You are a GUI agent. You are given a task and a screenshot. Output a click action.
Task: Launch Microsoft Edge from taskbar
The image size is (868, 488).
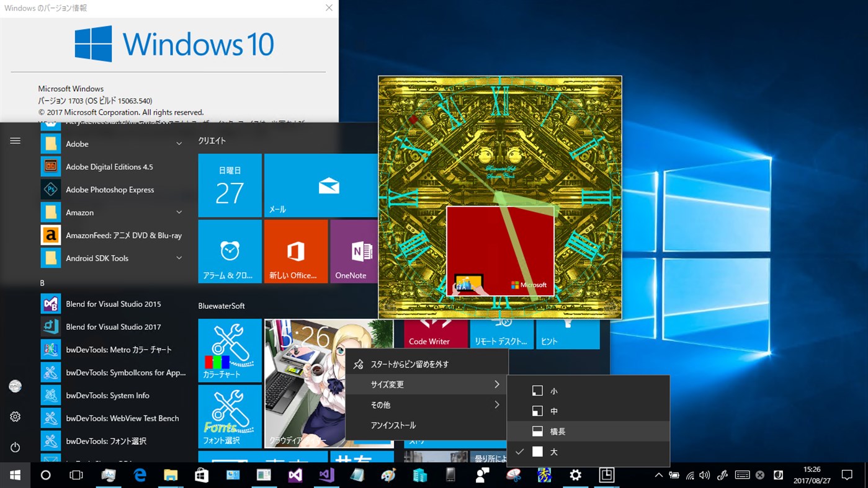tap(140, 476)
